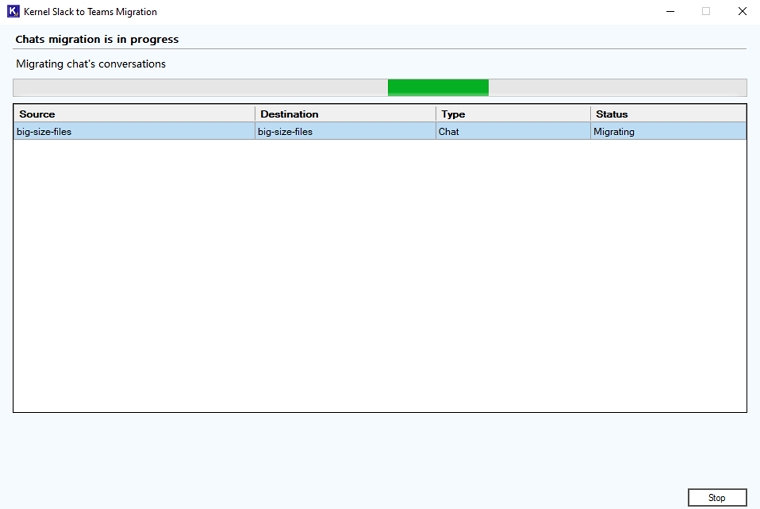Click the Chats migration is in progress heading
The height and width of the screenshot is (509, 760).
click(x=97, y=39)
